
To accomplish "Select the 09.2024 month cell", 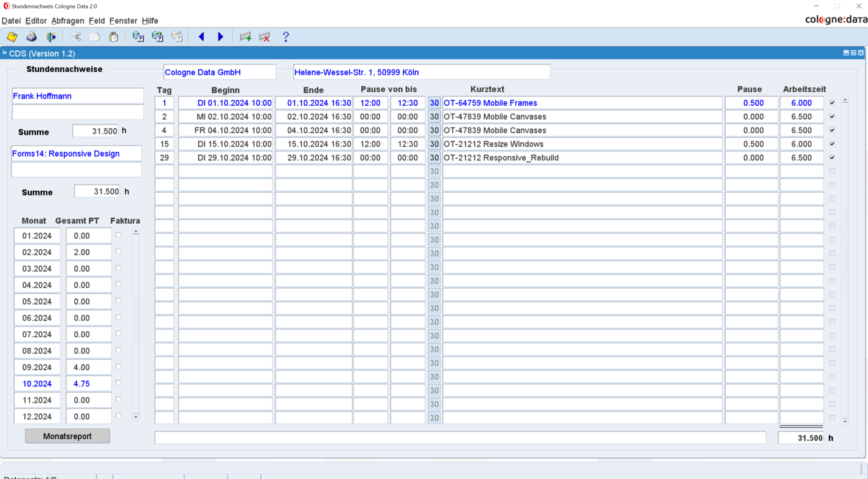I will 37,367.
